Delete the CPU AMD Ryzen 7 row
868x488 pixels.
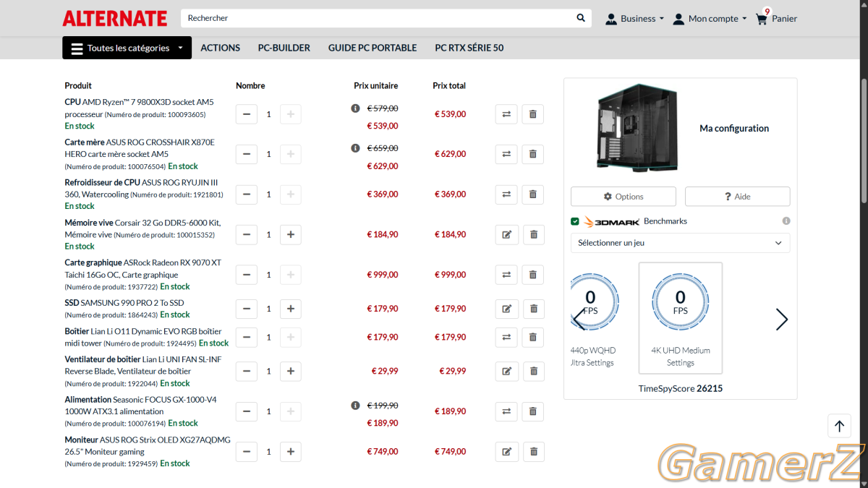pyautogui.click(x=533, y=114)
